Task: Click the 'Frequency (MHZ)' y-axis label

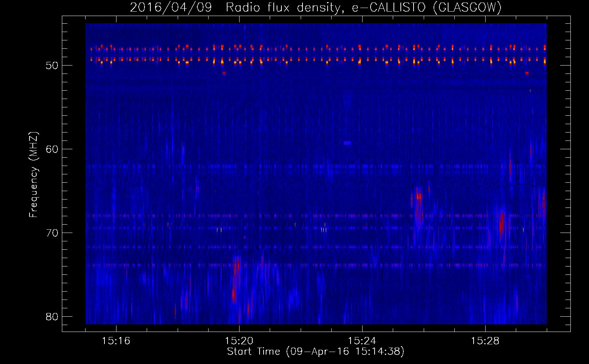Action: point(33,175)
